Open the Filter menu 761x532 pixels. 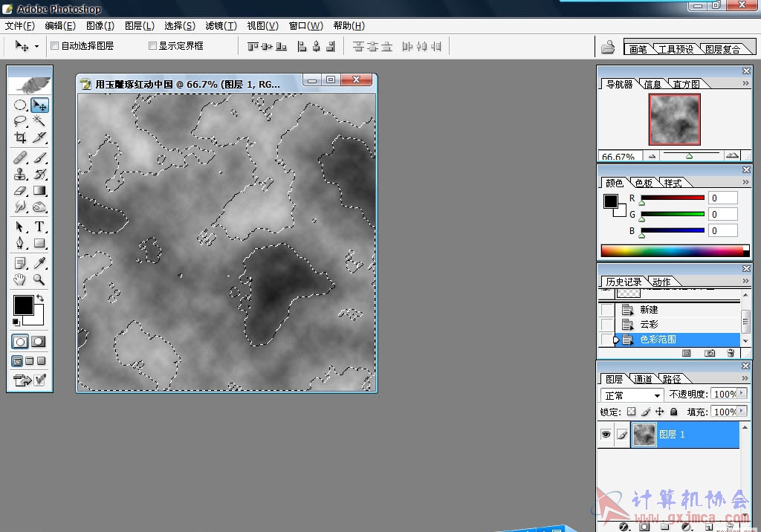coord(221,26)
